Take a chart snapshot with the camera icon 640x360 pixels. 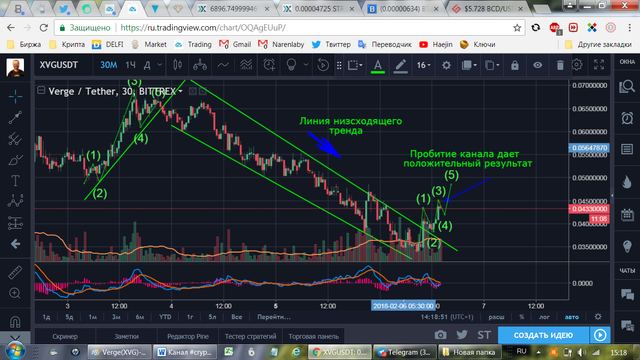tap(440, 335)
